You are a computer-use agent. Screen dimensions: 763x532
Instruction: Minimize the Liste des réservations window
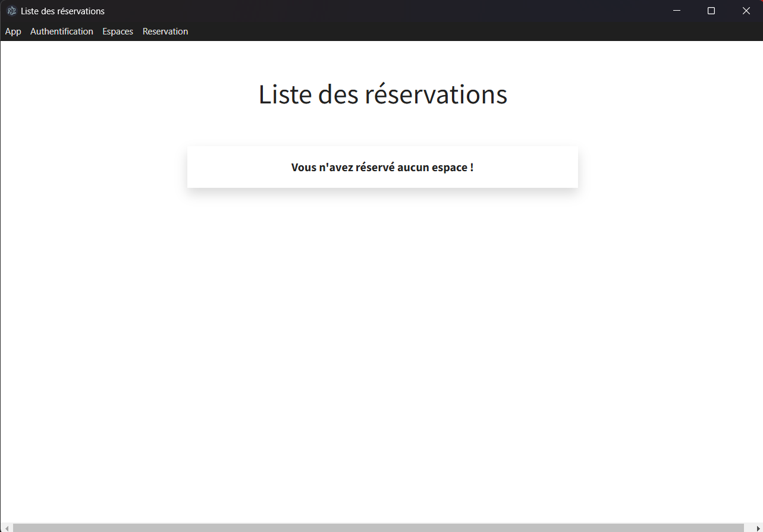pyautogui.click(x=676, y=11)
